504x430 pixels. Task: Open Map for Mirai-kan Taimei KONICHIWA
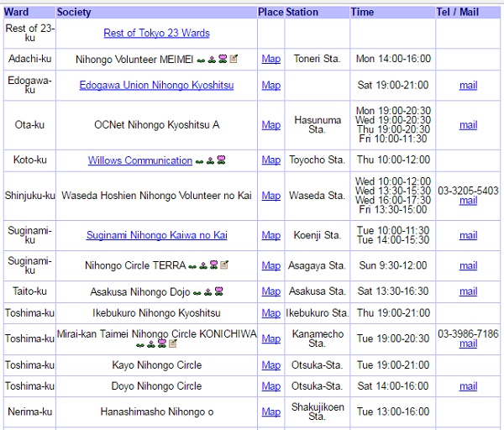click(271, 338)
